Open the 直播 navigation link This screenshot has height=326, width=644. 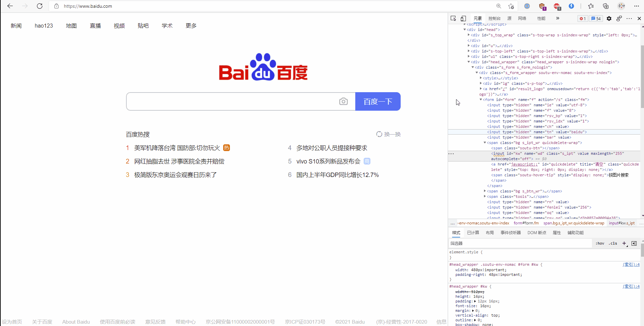[95, 26]
